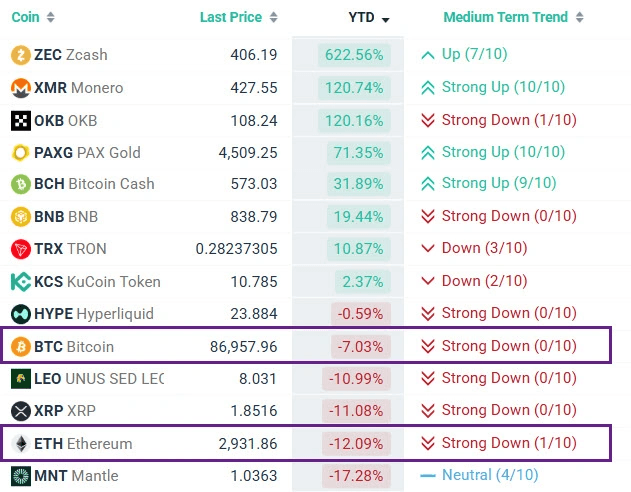Click the BNB coin logo
Screen dimensions: 631x492
[21, 217]
